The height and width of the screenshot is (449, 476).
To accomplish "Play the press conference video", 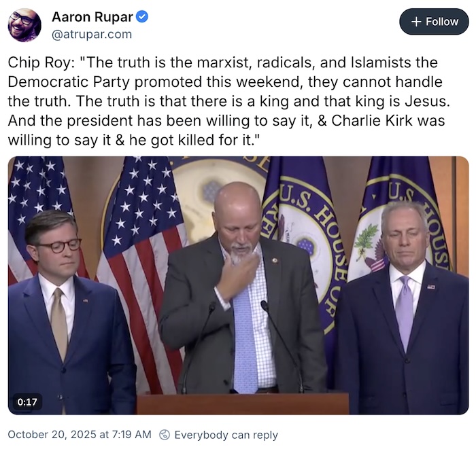I will (x=238, y=285).
